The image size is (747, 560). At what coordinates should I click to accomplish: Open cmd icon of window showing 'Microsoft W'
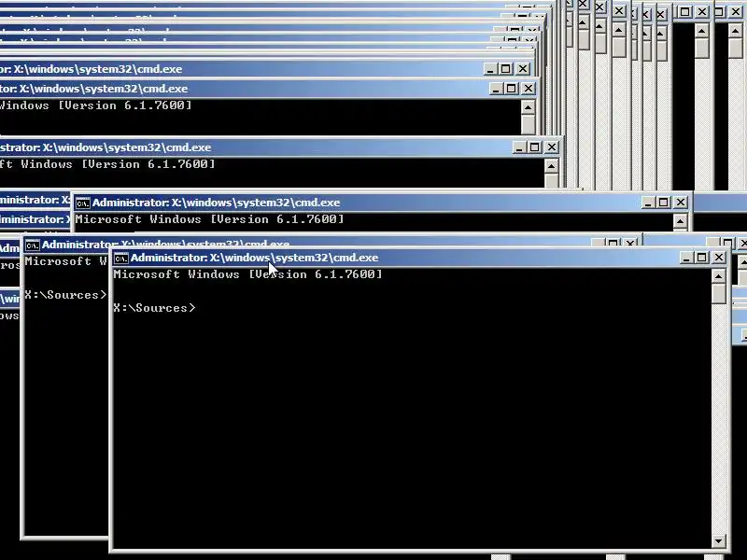32,245
